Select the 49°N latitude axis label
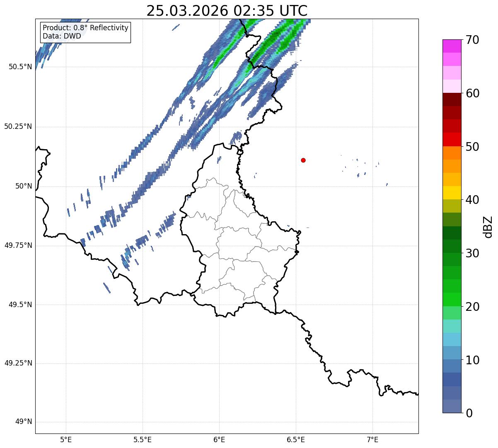The image size is (498, 448). coord(24,422)
